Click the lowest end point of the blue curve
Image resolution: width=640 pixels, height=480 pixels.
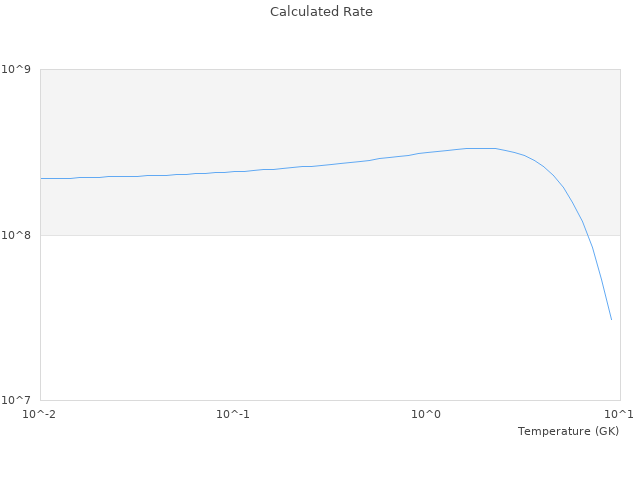(x=611, y=319)
